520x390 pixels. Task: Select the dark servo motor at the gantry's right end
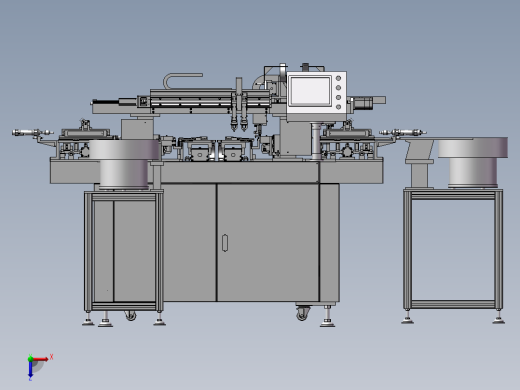(362, 102)
